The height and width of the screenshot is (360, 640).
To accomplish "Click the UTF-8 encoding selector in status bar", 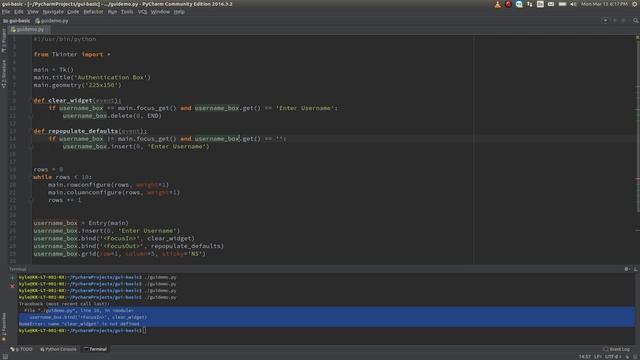I will pos(613,357).
